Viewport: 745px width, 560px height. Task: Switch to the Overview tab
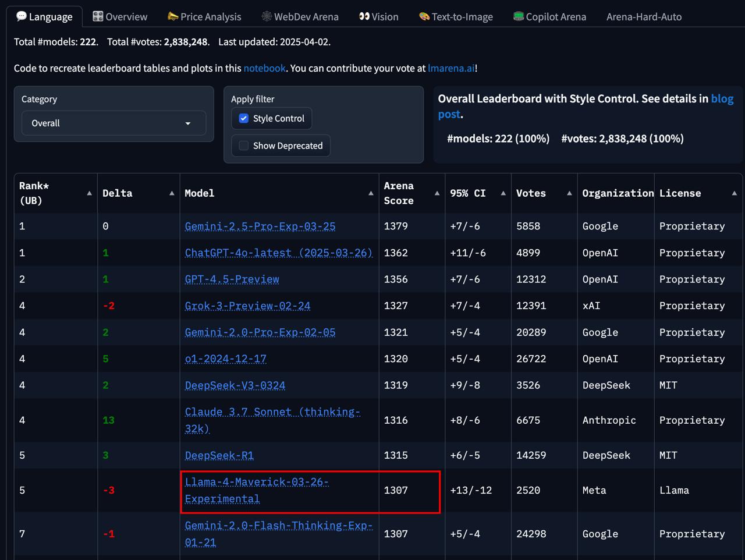click(120, 17)
